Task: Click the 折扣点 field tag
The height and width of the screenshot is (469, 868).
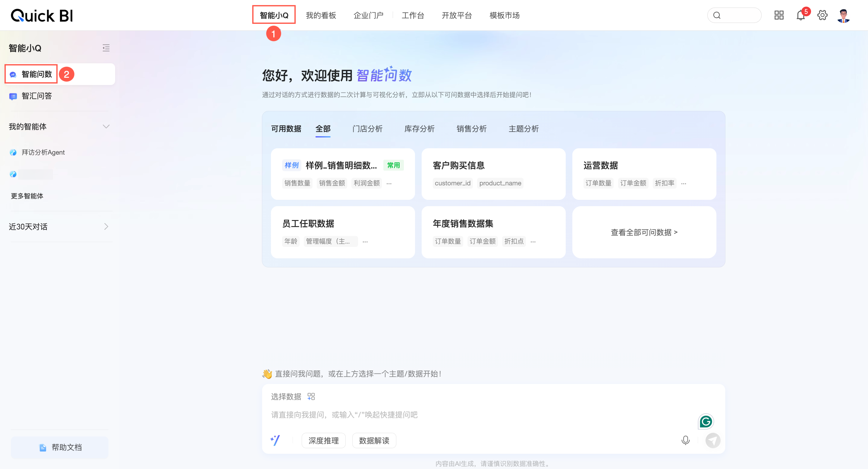Action: pos(514,241)
